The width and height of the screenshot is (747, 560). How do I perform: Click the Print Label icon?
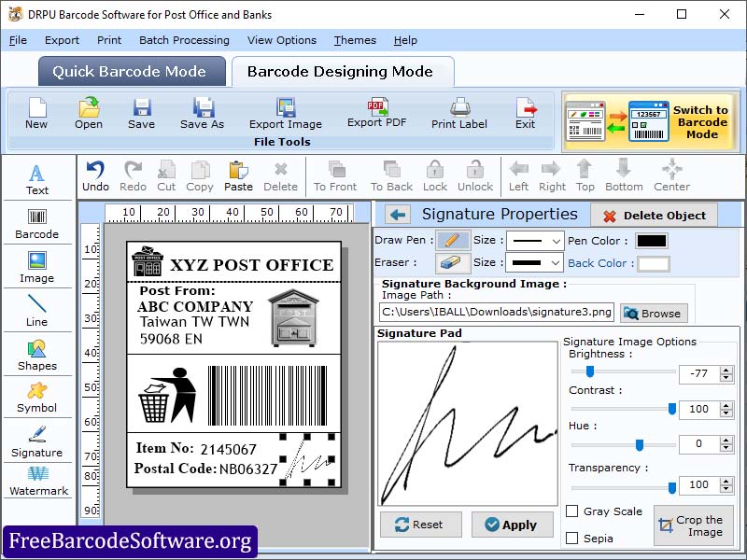(459, 112)
